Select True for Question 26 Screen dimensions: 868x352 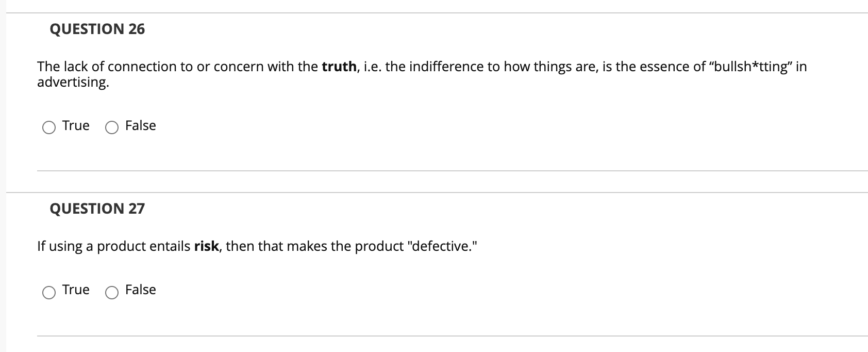coord(49,127)
